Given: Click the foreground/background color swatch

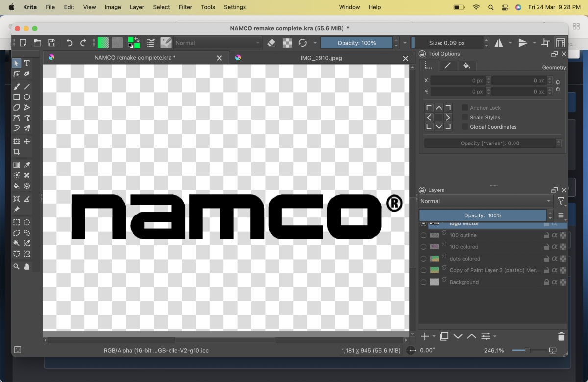Looking at the screenshot, I should 133,43.
